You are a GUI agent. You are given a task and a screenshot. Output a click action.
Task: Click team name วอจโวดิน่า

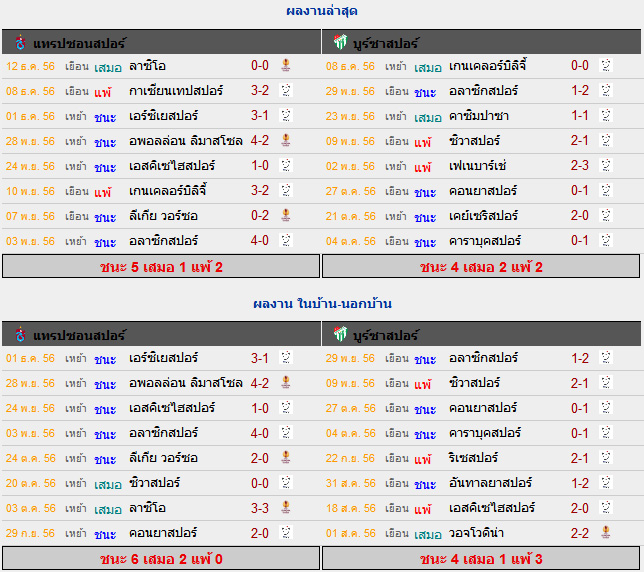[x=476, y=533]
